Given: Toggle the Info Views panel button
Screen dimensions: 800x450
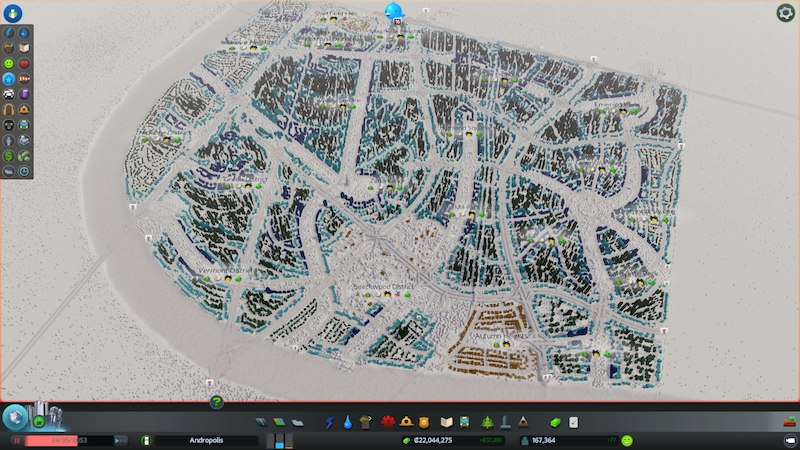Looking at the screenshot, I should tap(9, 15).
